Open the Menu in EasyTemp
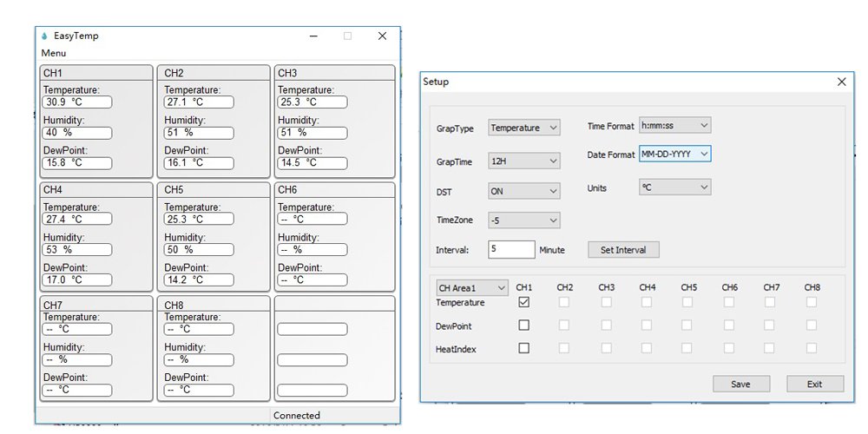868x434 pixels. point(53,53)
